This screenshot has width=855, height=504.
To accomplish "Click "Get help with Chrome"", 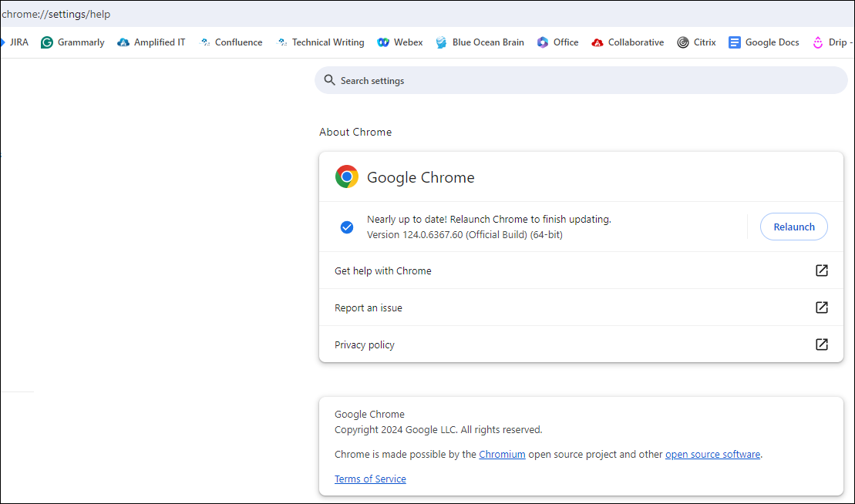I will (382, 270).
